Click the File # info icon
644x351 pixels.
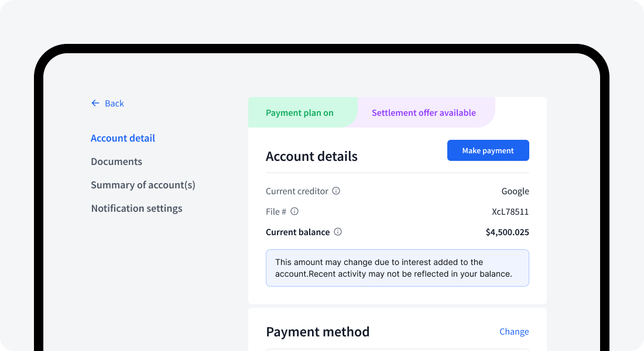[x=294, y=211]
